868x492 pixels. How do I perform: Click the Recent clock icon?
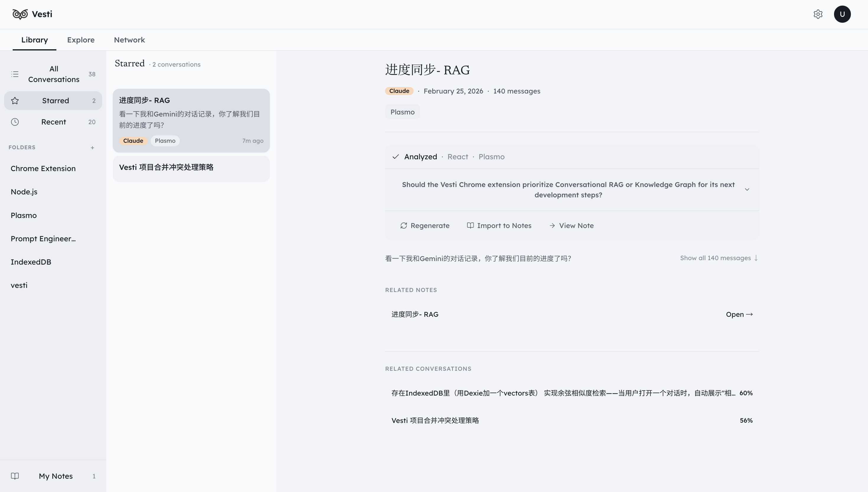click(15, 122)
